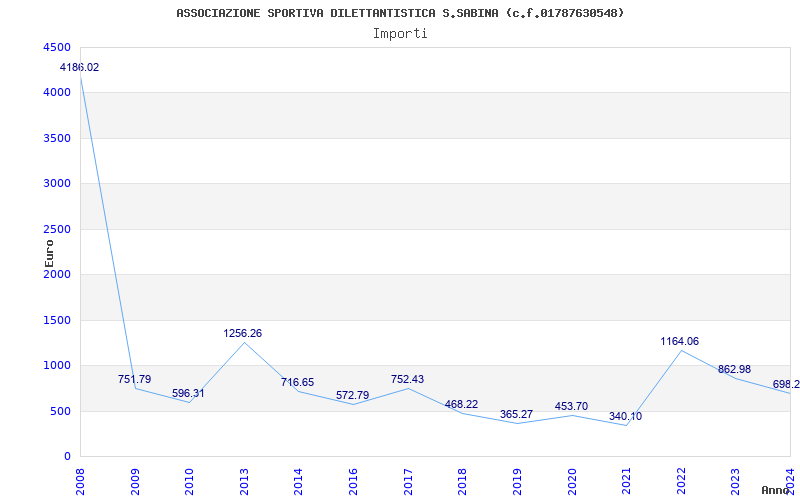Click the 2018 year tick label

(462, 482)
